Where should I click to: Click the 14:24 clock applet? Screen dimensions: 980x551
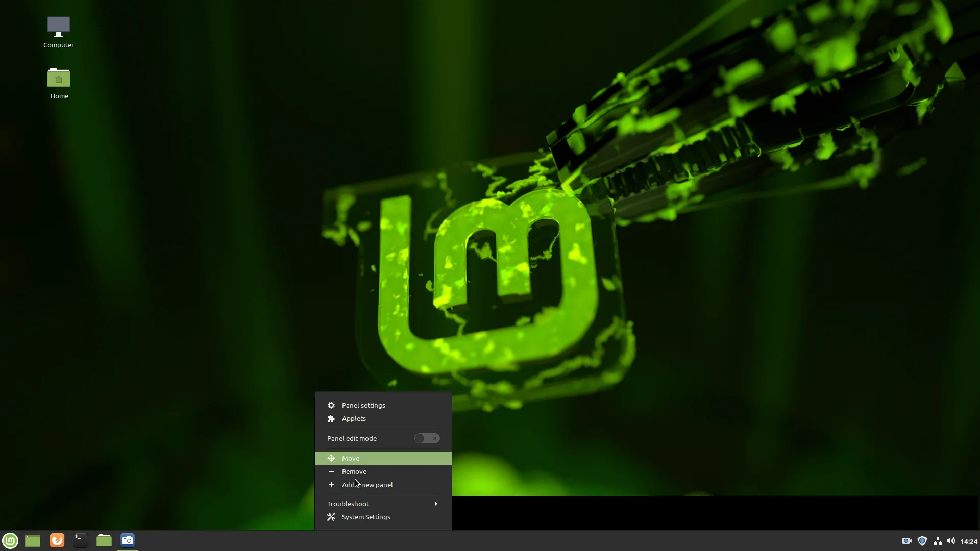(x=968, y=541)
